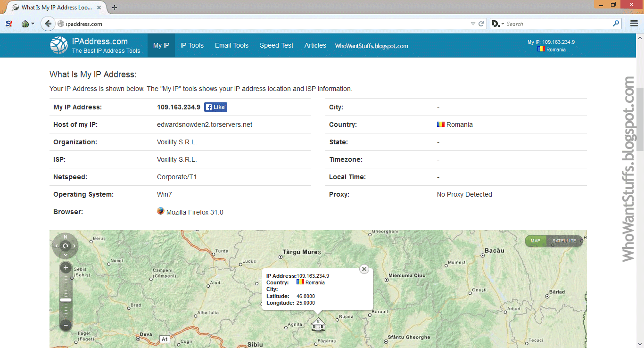Click the Operating System value Win7
Viewport: 644px width, 348px height.
[x=165, y=194]
